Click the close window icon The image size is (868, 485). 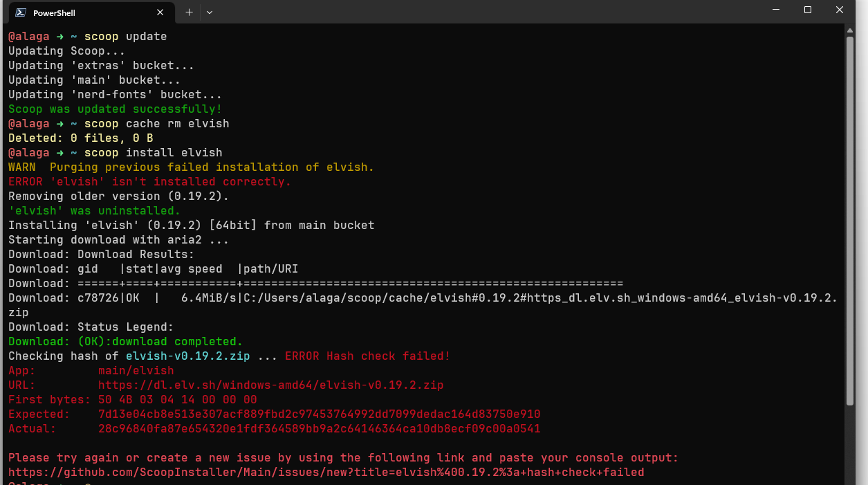[839, 10]
